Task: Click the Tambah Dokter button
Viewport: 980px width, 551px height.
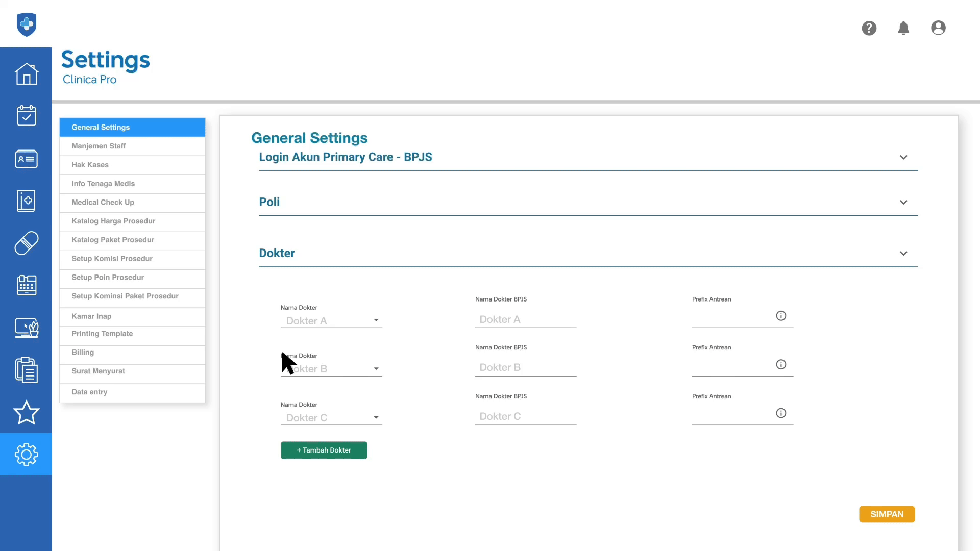Action: pyautogui.click(x=324, y=450)
